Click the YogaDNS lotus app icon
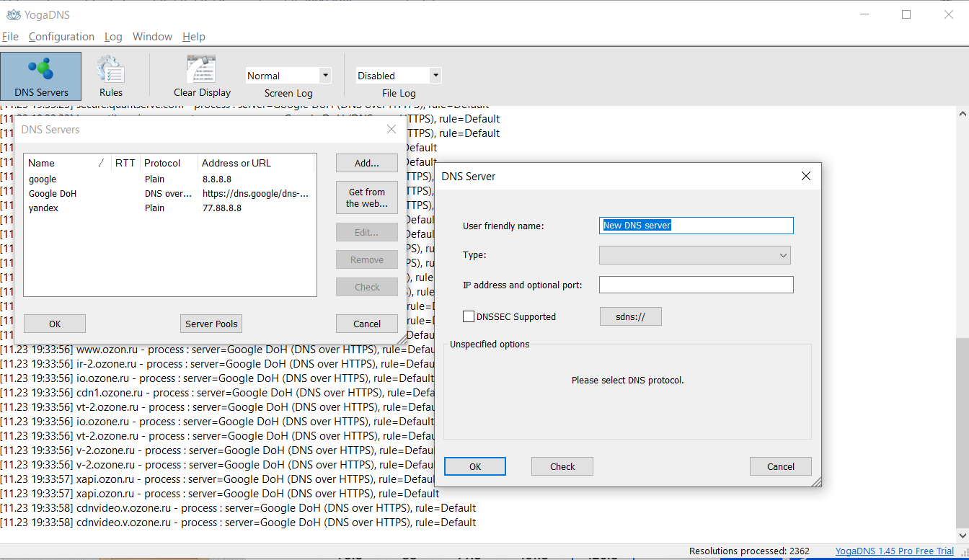 (12, 14)
